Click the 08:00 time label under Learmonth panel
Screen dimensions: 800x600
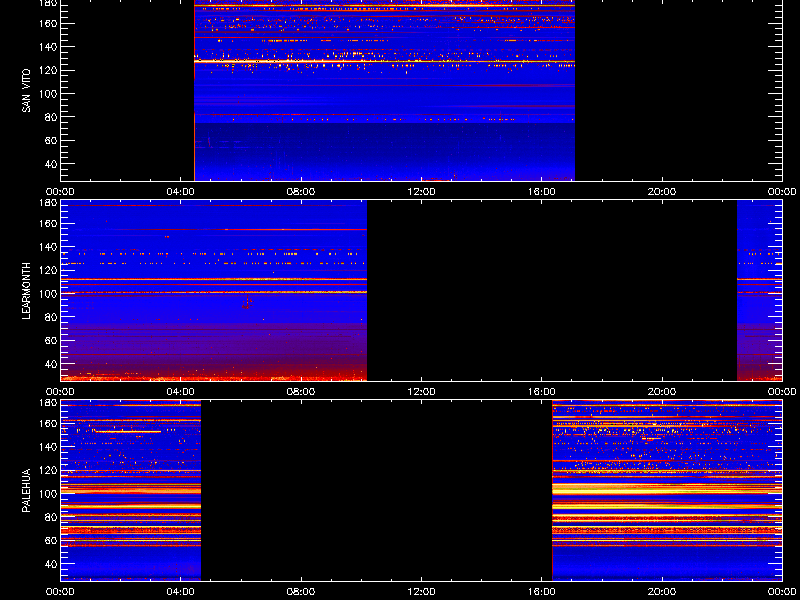pos(301,392)
